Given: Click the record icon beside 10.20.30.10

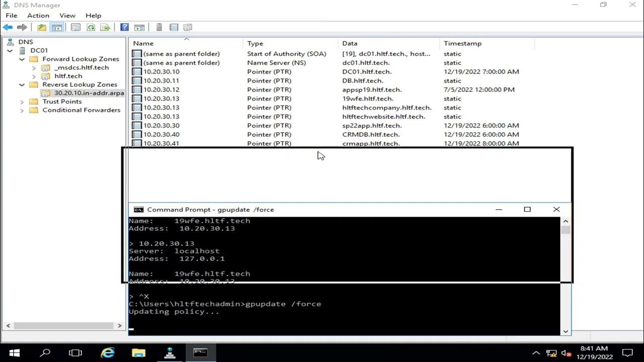Looking at the screenshot, I should (137, 71).
